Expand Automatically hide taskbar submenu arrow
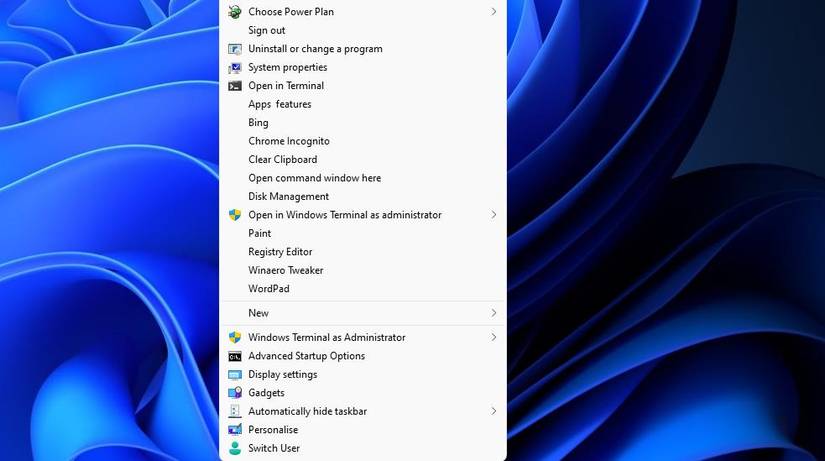 (x=494, y=411)
